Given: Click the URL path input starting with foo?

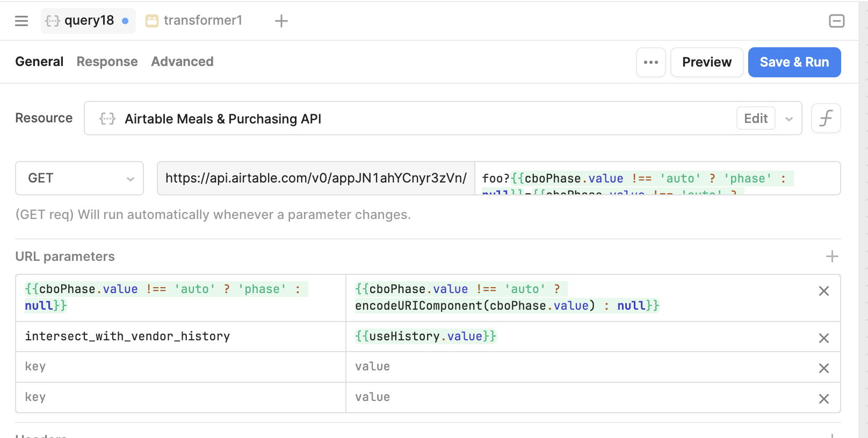Looking at the screenshot, I should pyautogui.click(x=657, y=178).
